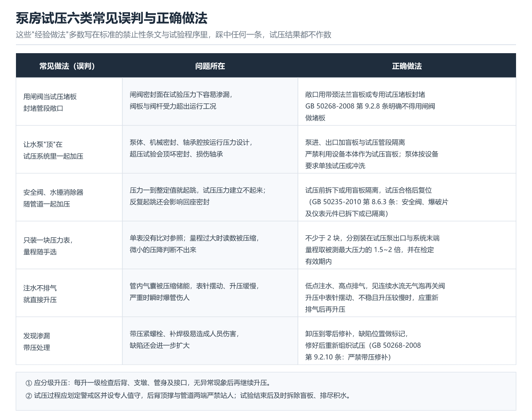Select the 问题所在 column header
The height and width of the screenshot is (420, 532).
(x=210, y=66)
